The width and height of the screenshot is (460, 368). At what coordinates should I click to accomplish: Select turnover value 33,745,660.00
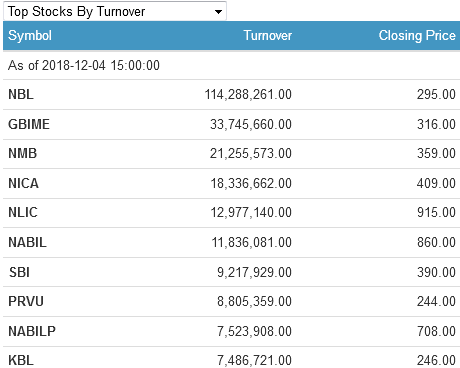pyautogui.click(x=251, y=124)
